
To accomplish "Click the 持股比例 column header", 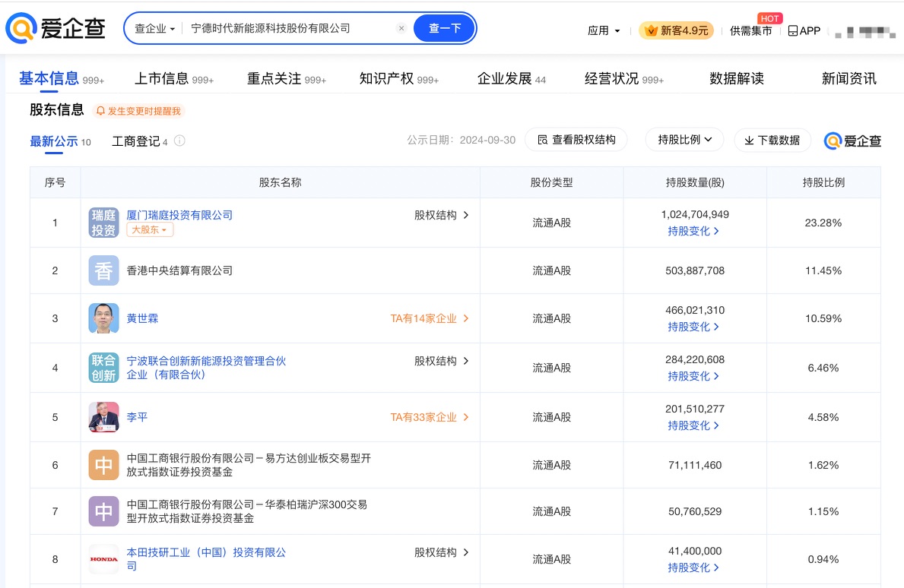I will [x=823, y=182].
